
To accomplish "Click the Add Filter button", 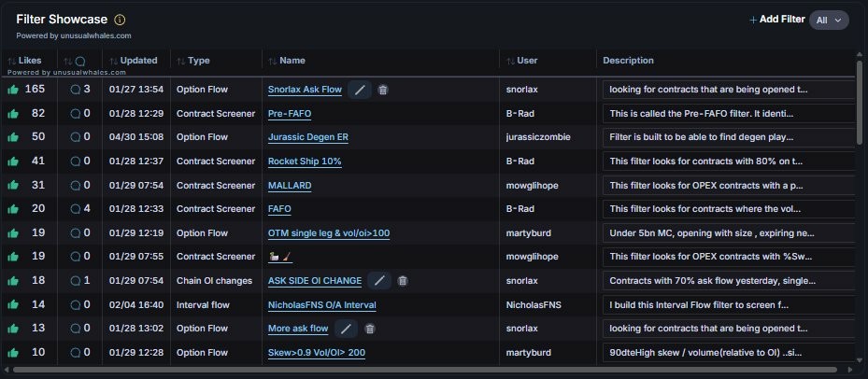I will click(776, 20).
